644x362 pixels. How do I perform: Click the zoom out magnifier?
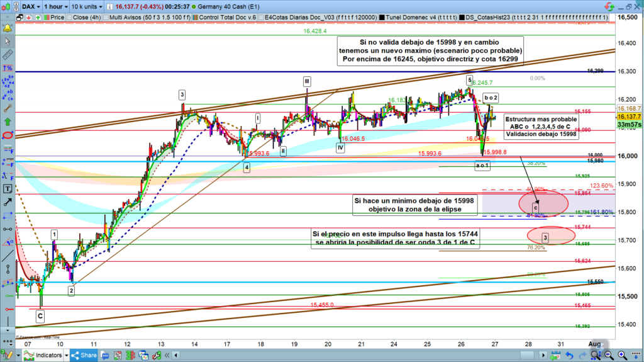pyautogui.click(x=608, y=356)
